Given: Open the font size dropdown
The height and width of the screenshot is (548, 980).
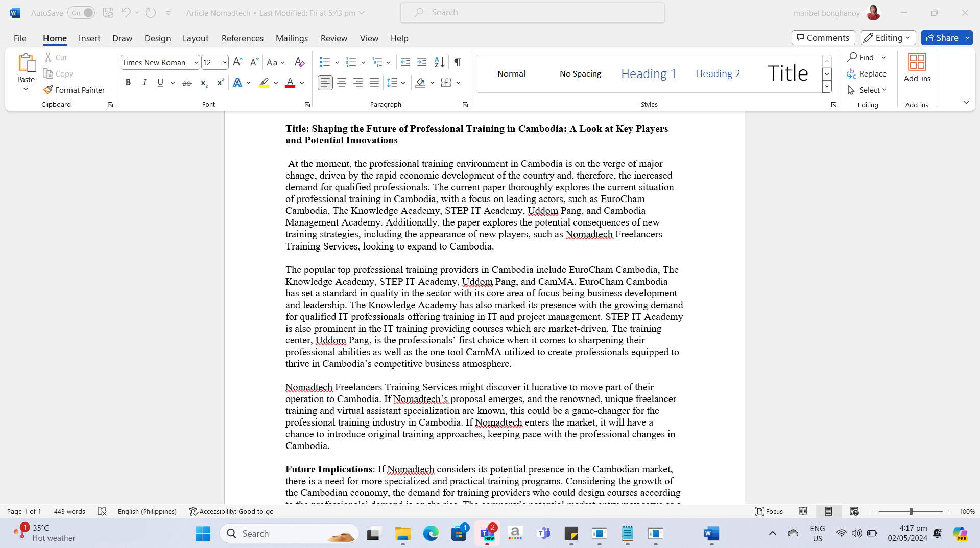Looking at the screenshot, I should coord(225,62).
